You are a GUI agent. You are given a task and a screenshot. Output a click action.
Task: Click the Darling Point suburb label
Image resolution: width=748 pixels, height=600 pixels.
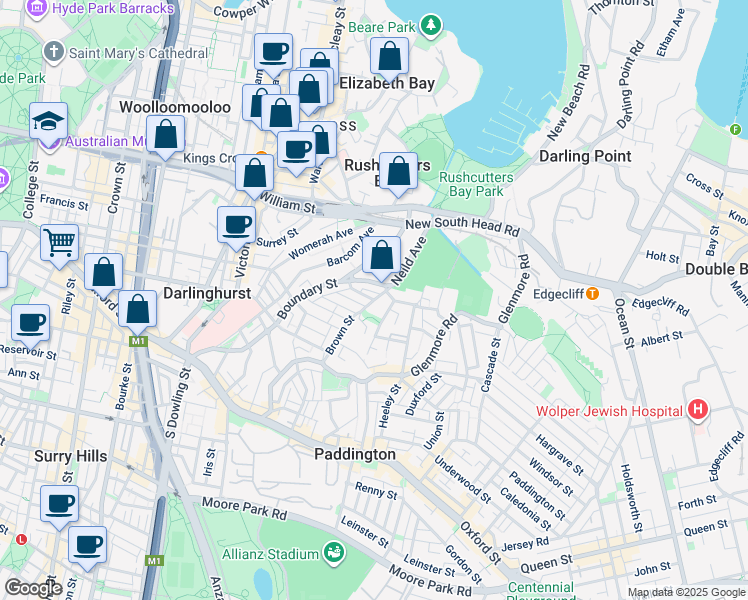[585, 156]
